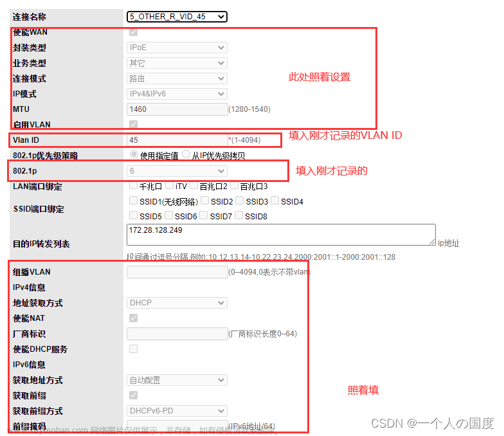
Task: Open the 连接模式 路由 dropdown
Action: 177,78
